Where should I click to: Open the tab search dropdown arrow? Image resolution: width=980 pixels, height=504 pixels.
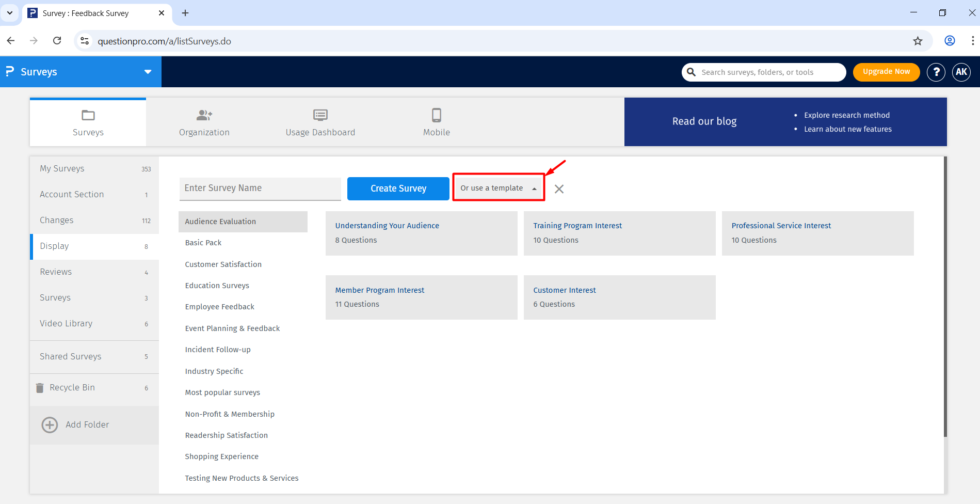pyautogui.click(x=10, y=13)
